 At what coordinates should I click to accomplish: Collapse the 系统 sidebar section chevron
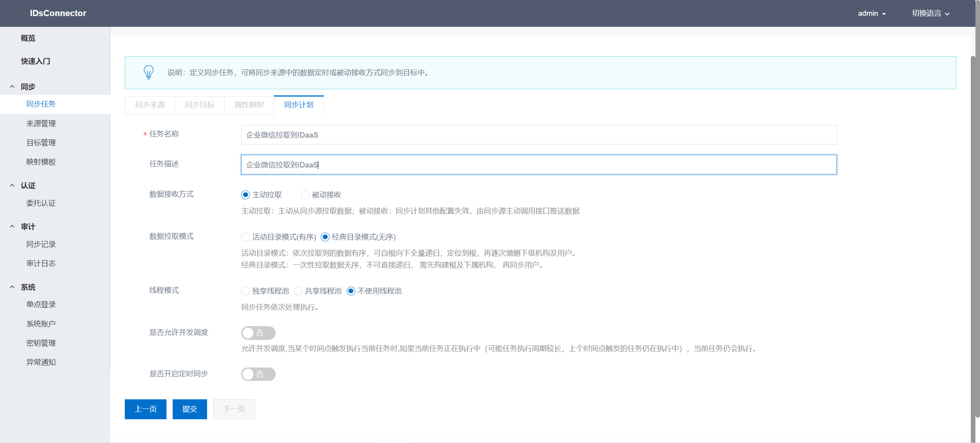click(12, 287)
